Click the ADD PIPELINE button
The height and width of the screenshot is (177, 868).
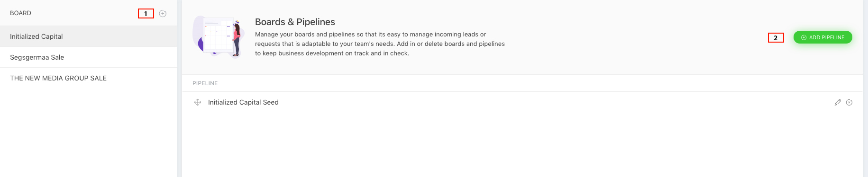pyautogui.click(x=822, y=37)
